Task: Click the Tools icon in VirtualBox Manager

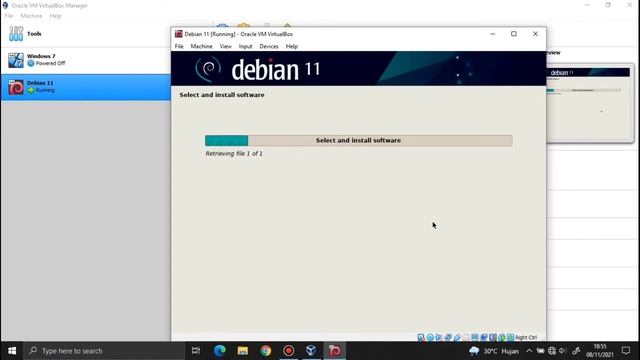Action: click(16, 34)
